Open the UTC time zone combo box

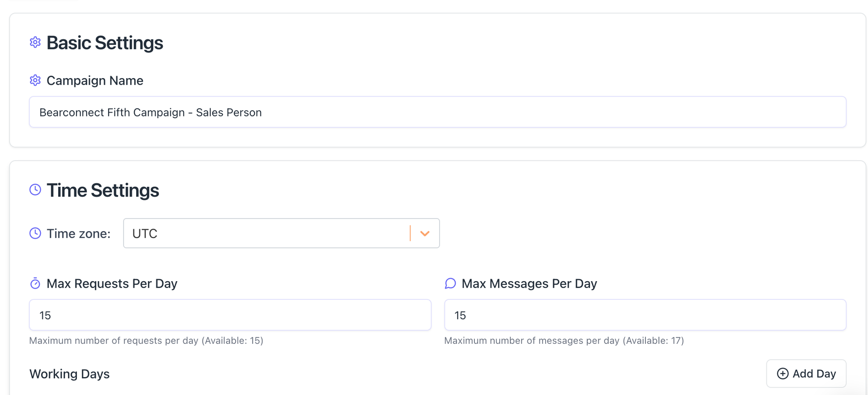click(266, 233)
